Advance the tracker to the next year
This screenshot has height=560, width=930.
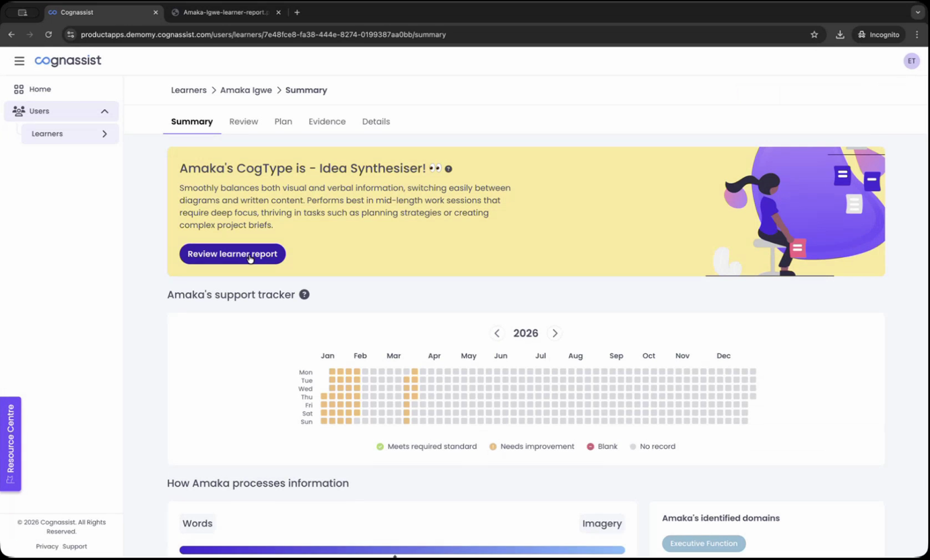click(554, 333)
